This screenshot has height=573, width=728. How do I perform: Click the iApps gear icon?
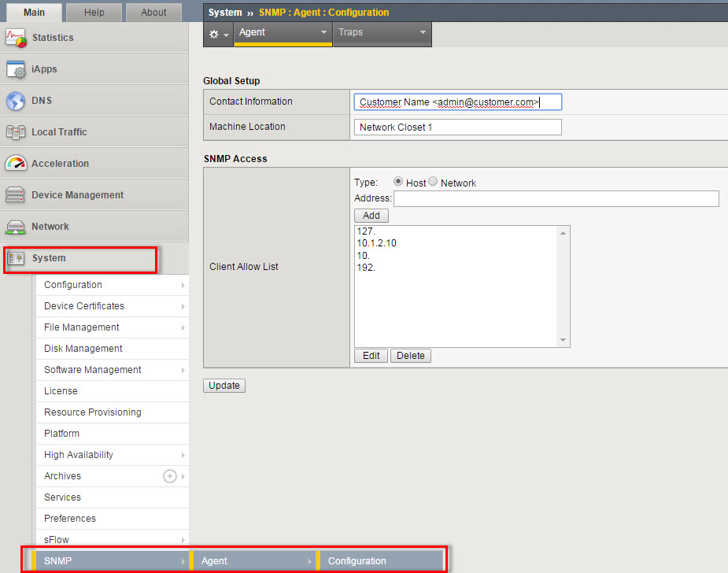click(x=17, y=69)
